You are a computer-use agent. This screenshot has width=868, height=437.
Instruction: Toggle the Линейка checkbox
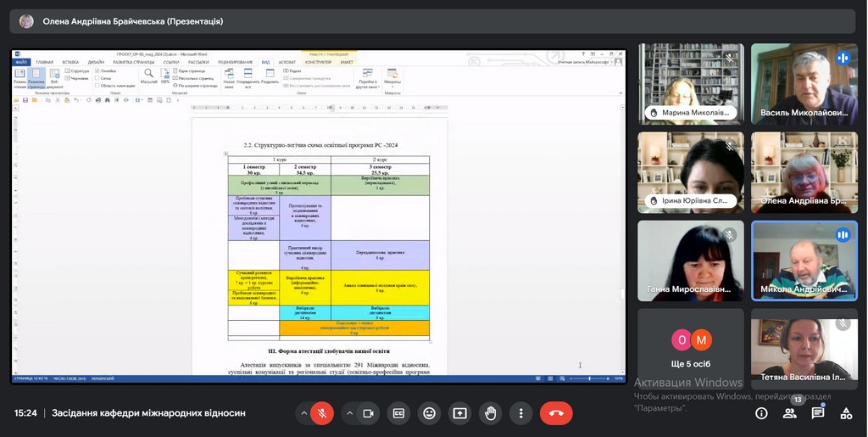point(97,71)
